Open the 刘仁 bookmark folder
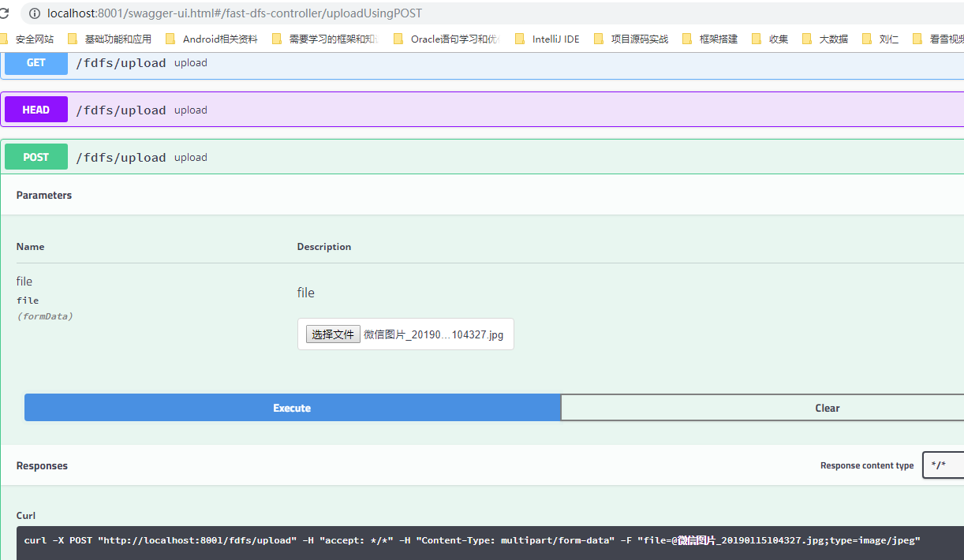The image size is (964, 560). pos(880,39)
